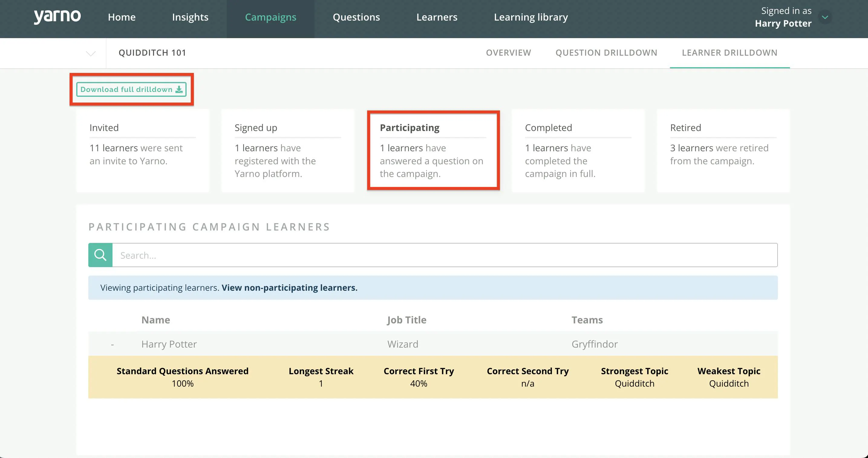The image size is (868, 458).
Task: Select the Invited learners card
Action: point(142,150)
